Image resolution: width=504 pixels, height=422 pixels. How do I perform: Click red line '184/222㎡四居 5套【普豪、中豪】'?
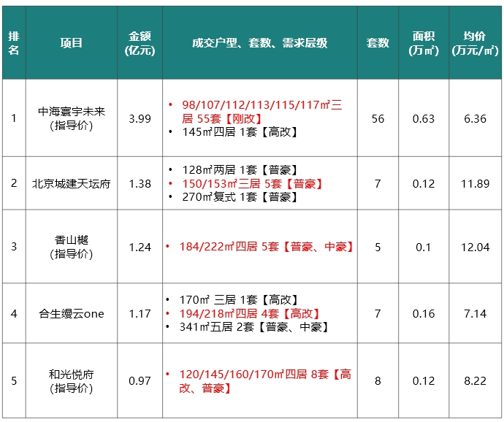(x=267, y=247)
